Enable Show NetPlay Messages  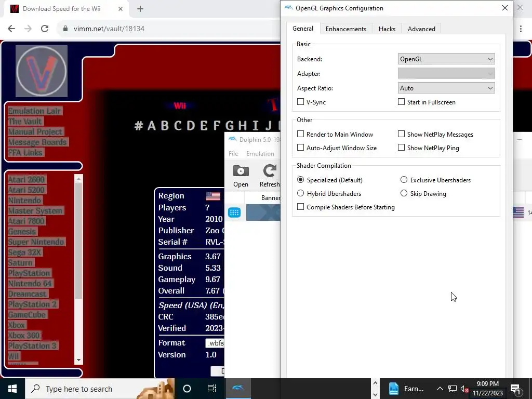tap(401, 134)
